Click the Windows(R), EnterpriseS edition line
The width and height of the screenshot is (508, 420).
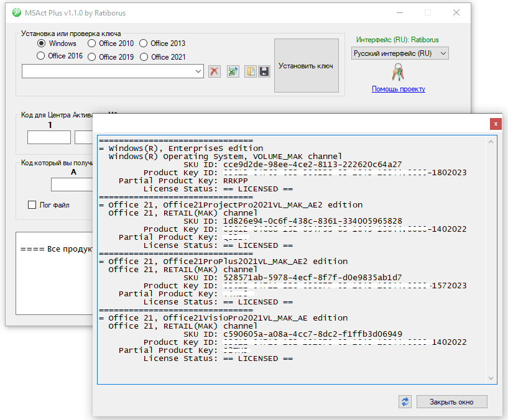181,148
